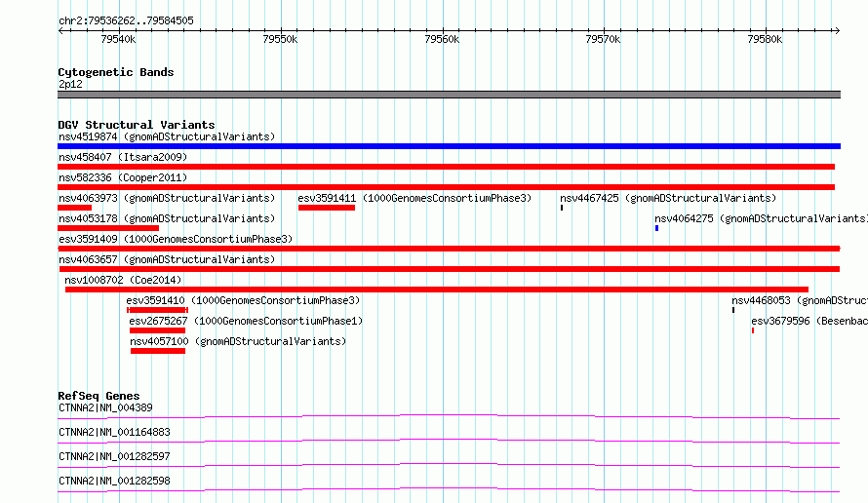The height and width of the screenshot is (503, 868).
Task: Click the esv3591409 red bar
Action: pyautogui.click(x=449, y=249)
